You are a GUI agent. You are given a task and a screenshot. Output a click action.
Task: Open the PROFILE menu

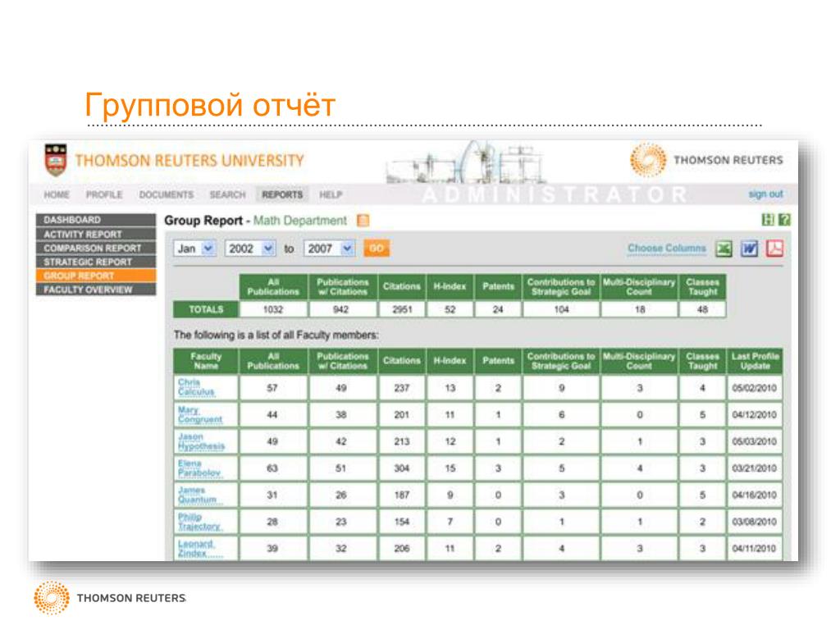tap(104, 194)
